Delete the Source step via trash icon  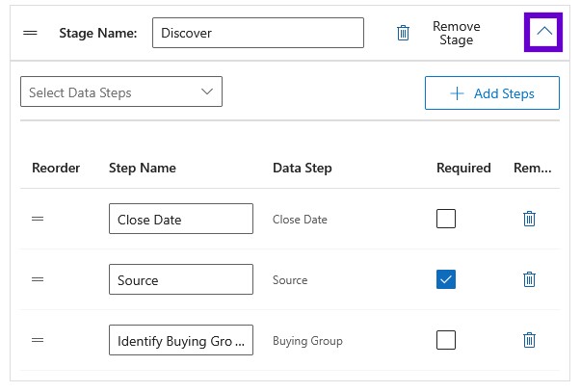click(x=529, y=279)
